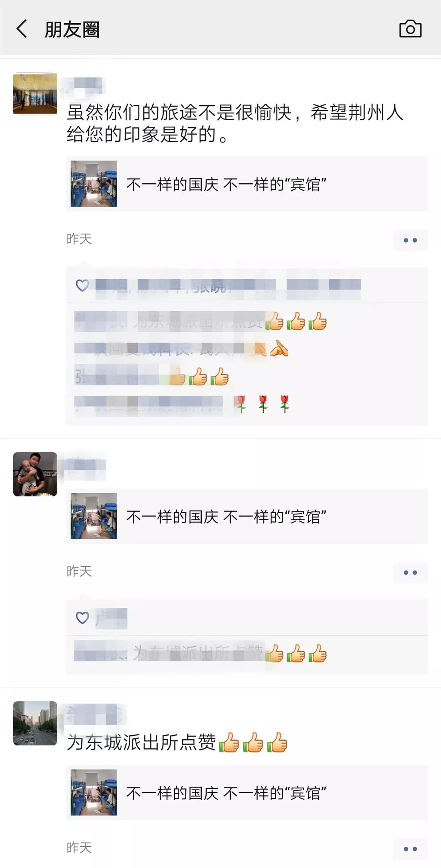Screen dimensions: 441x868
Task: Tap the back arrow beside 朋友圈
Action: pos(22,29)
